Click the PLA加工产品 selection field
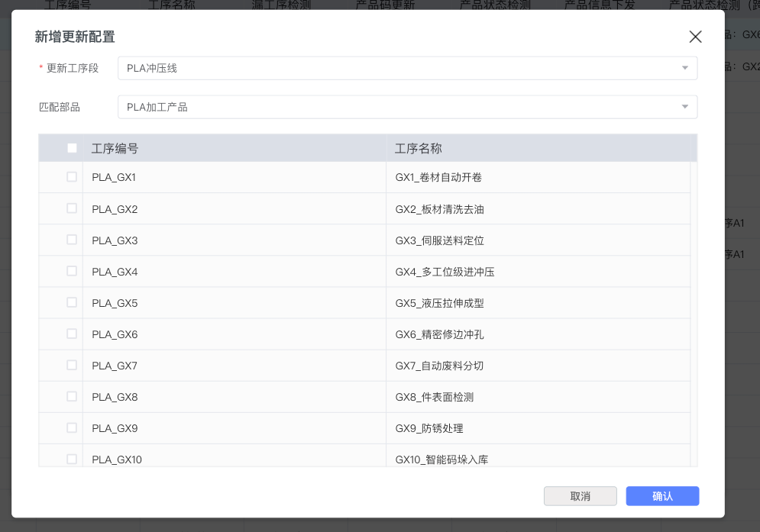Screen dimensions: 760x532 pyautogui.click(x=397, y=107)
